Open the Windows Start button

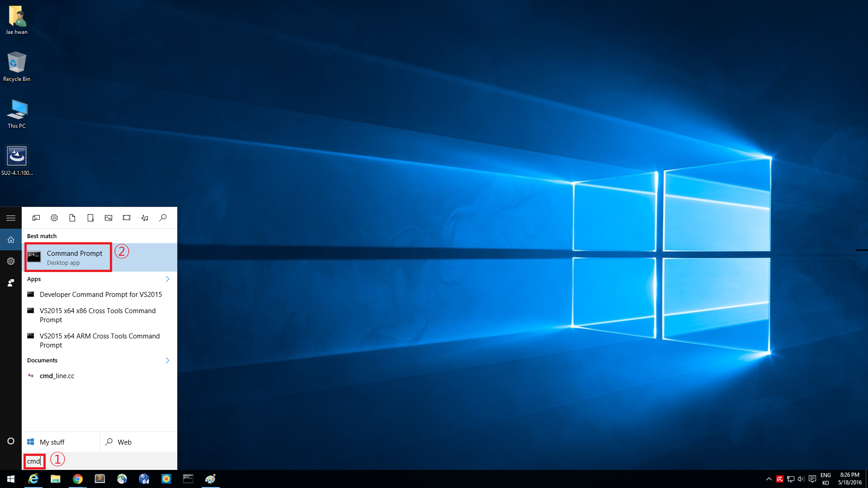pyautogui.click(x=11, y=479)
